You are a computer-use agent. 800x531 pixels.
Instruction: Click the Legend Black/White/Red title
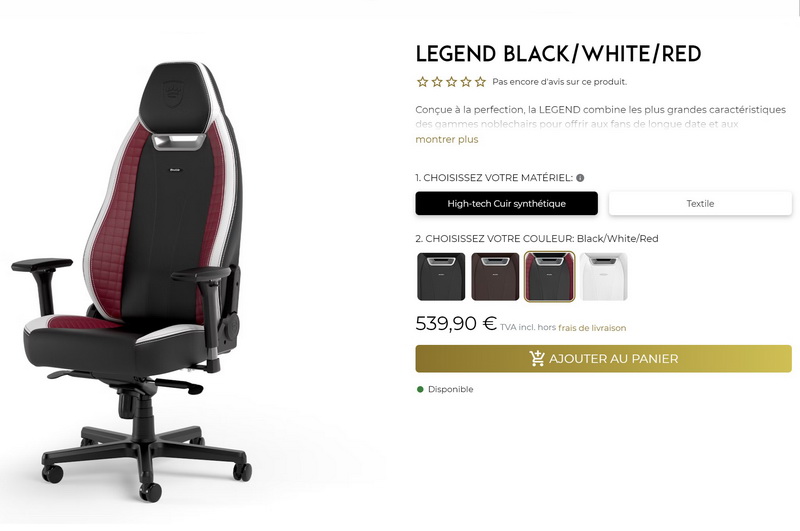558,54
